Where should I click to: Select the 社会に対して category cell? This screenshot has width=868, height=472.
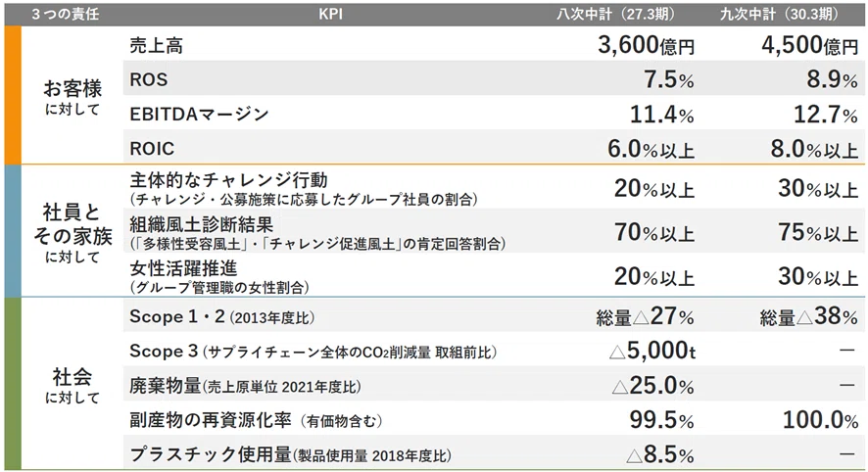point(72,386)
